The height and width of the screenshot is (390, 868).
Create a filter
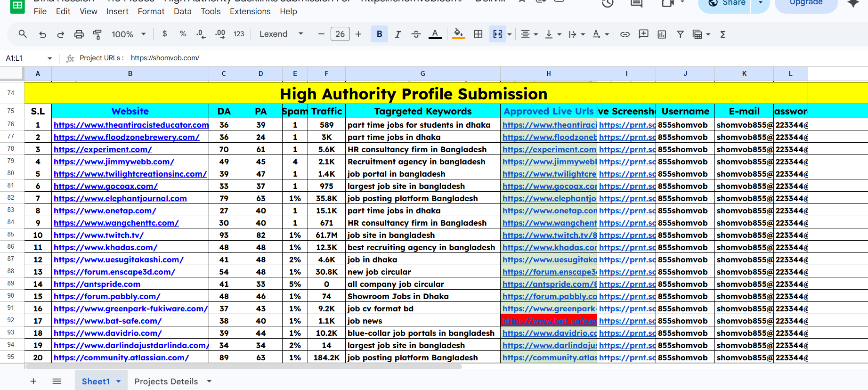pyautogui.click(x=680, y=34)
